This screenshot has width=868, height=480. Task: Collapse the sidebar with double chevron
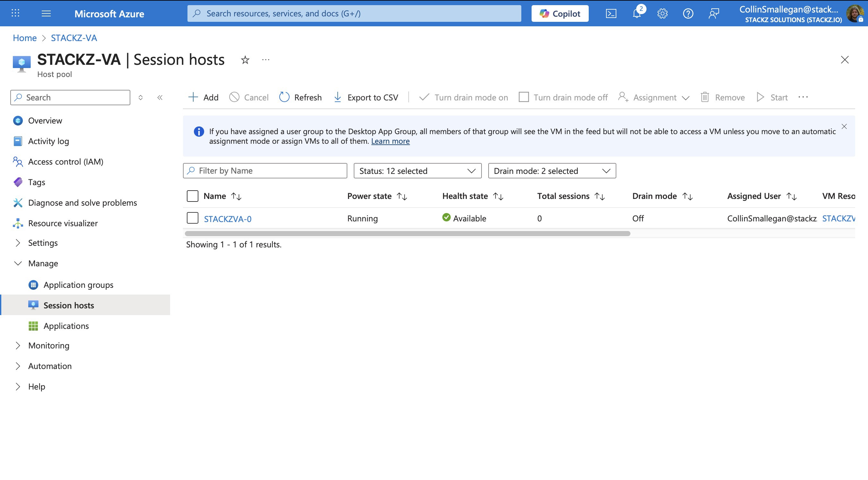click(160, 97)
